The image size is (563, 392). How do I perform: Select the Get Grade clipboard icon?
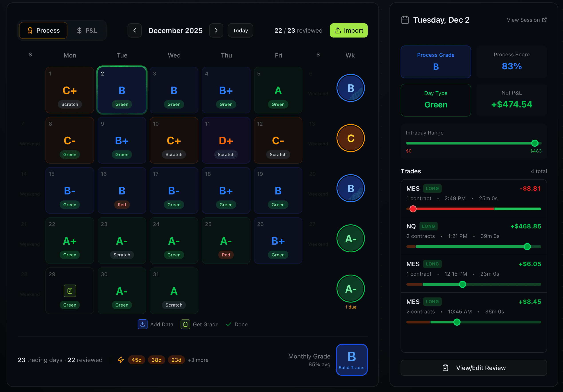tap(185, 324)
